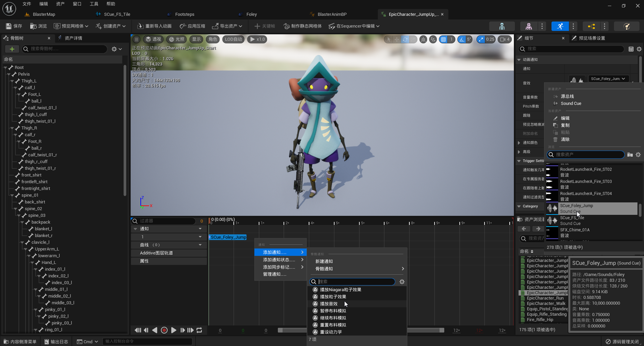
Task: Step to next frame button
Action: pos(183,330)
